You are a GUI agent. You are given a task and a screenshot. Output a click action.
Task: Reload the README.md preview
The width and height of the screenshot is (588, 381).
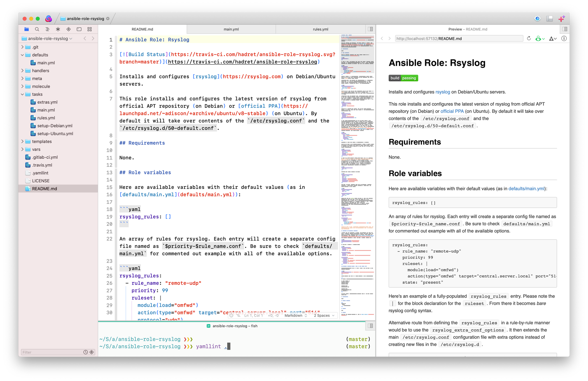[x=529, y=38]
